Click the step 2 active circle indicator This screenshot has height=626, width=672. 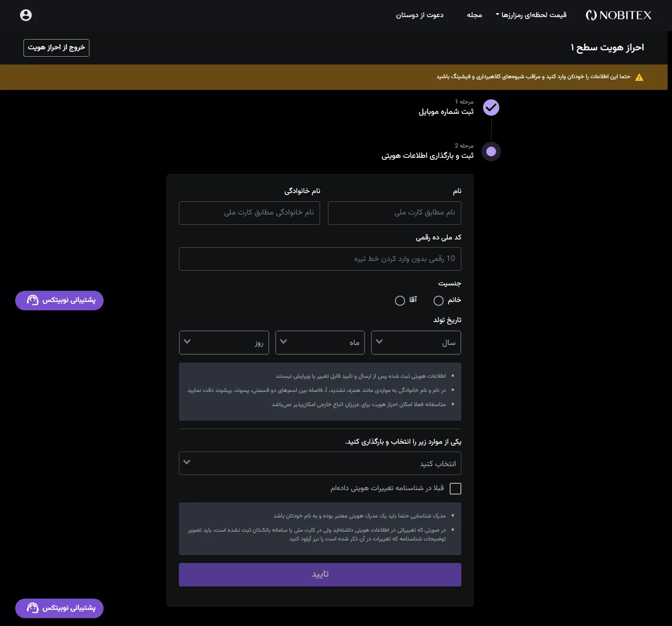pos(491,151)
